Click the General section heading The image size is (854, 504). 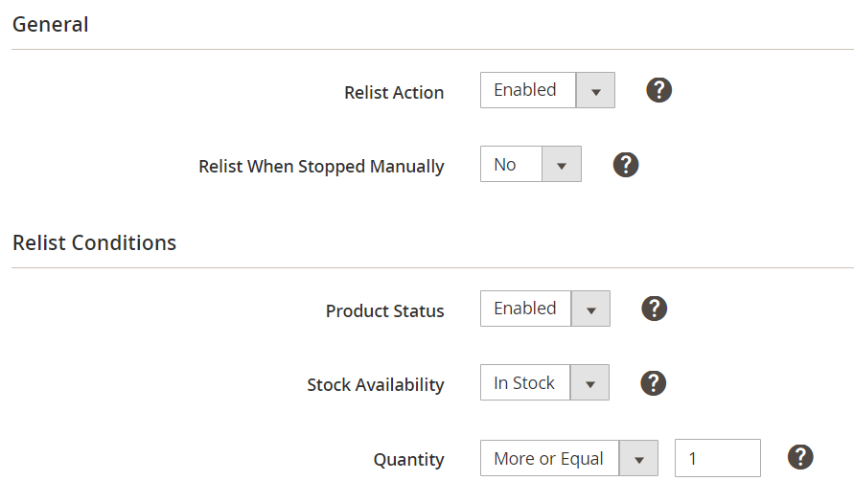51,24
